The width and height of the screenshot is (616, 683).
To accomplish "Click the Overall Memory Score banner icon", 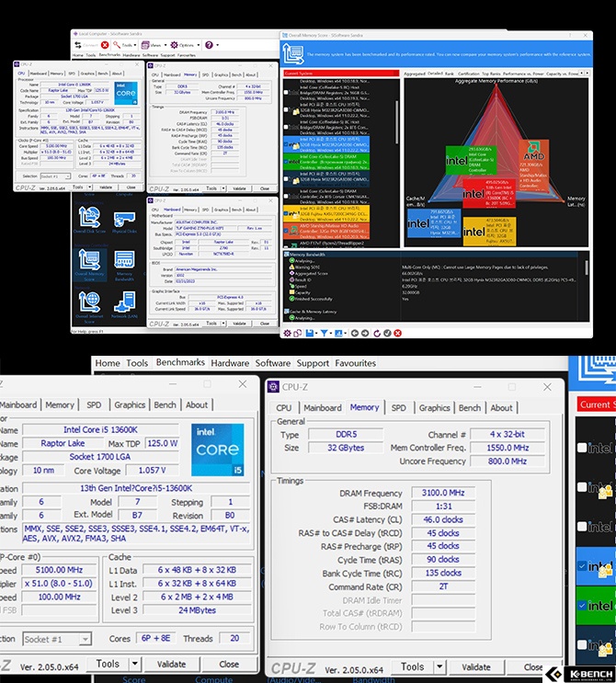I will click(x=293, y=54).
